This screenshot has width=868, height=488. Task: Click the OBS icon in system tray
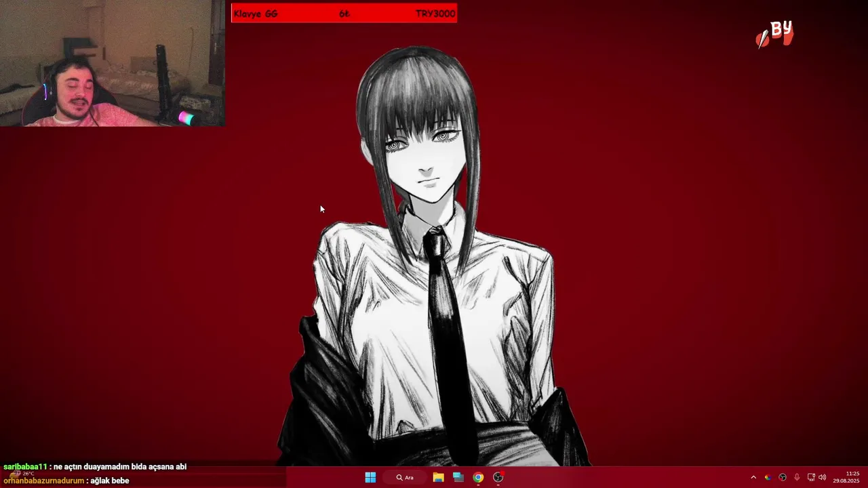(783, 477)
